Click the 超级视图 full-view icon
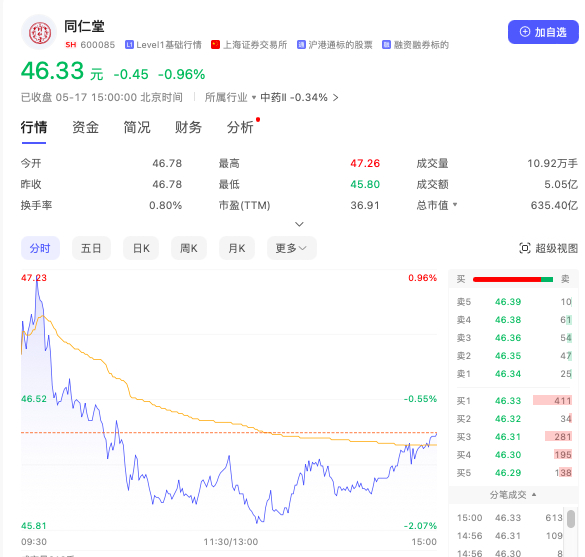The height and width of the screenshot is (557, 585). [x=525, y=248]
